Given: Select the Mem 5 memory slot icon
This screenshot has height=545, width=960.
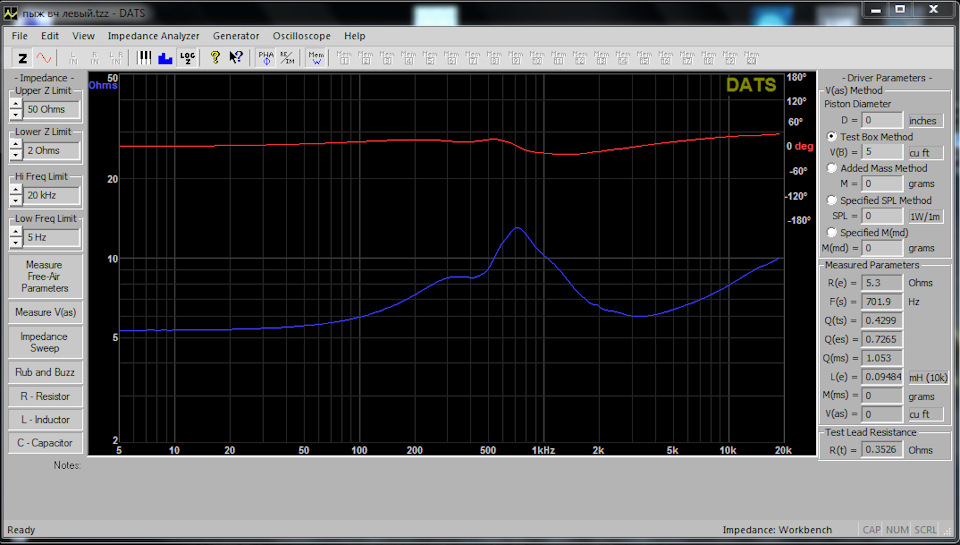Looking at the screenshot, I should [430, 58].
